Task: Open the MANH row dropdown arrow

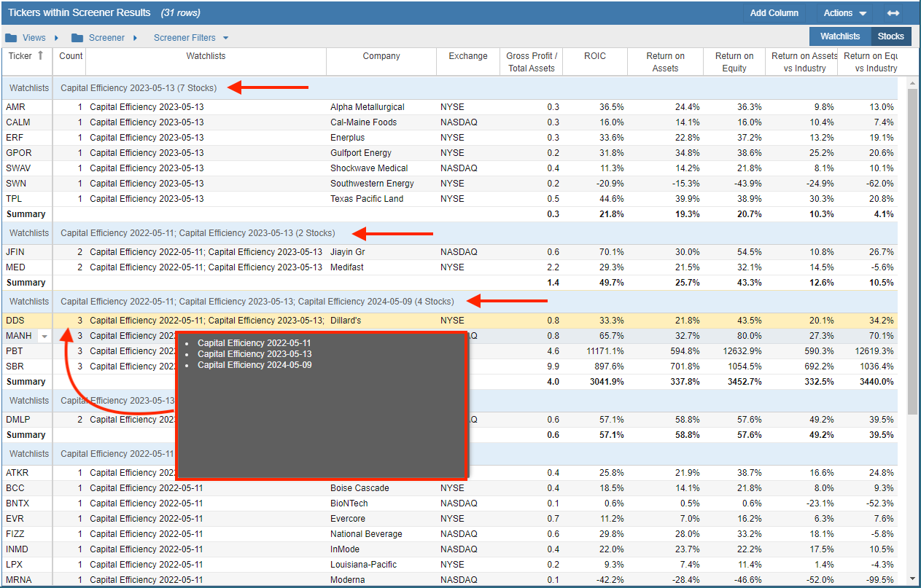Action: pos(44,336)
